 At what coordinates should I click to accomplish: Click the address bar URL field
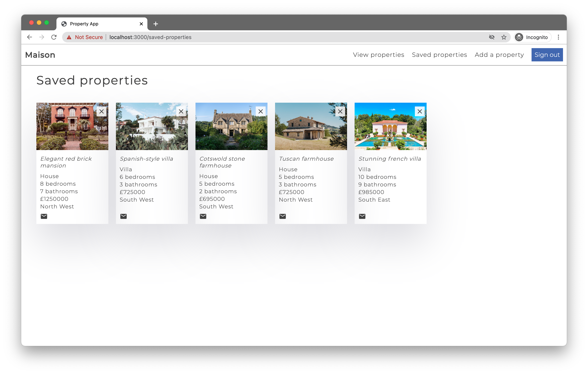[269, 37]
